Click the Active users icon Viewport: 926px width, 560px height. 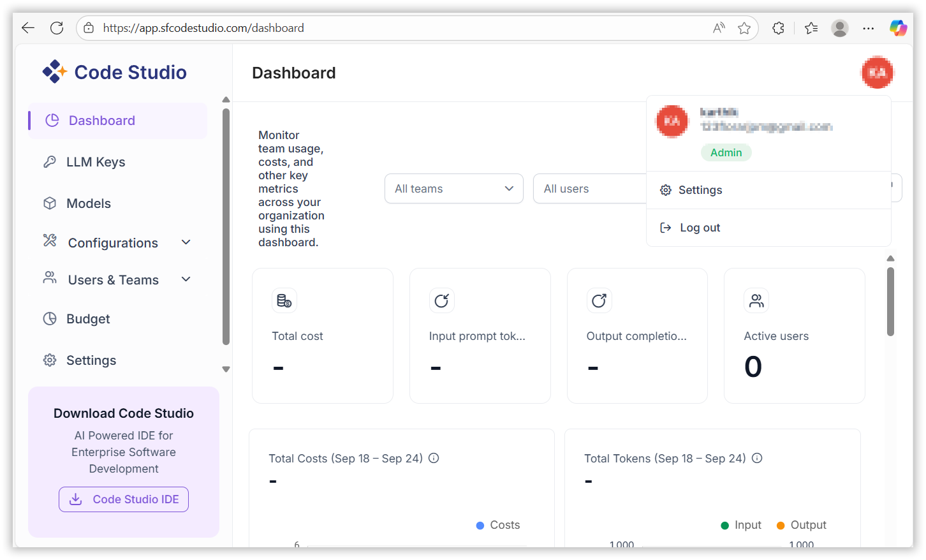tap(756, 300)
